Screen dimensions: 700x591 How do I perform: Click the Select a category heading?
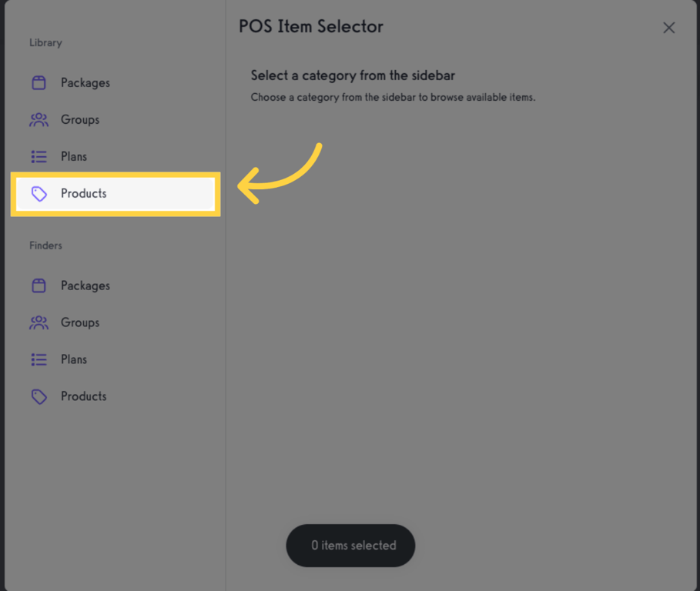(x=353, y=75)
